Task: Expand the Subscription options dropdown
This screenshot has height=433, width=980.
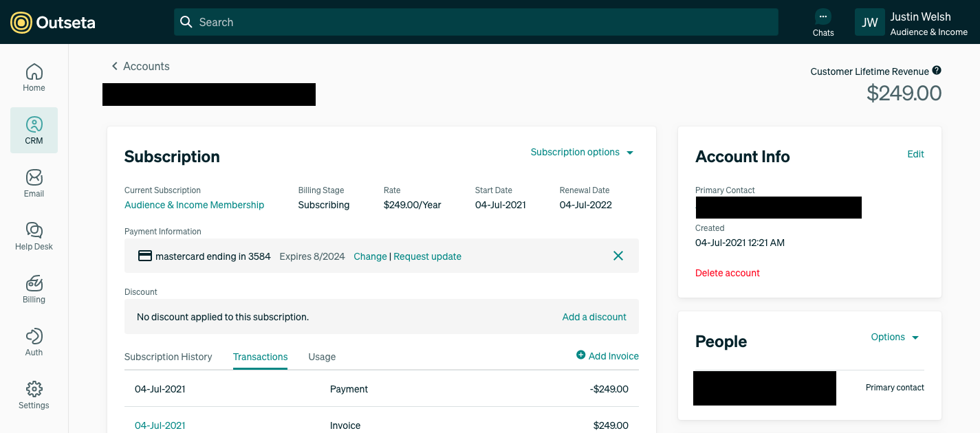Action: pos(582,152)
